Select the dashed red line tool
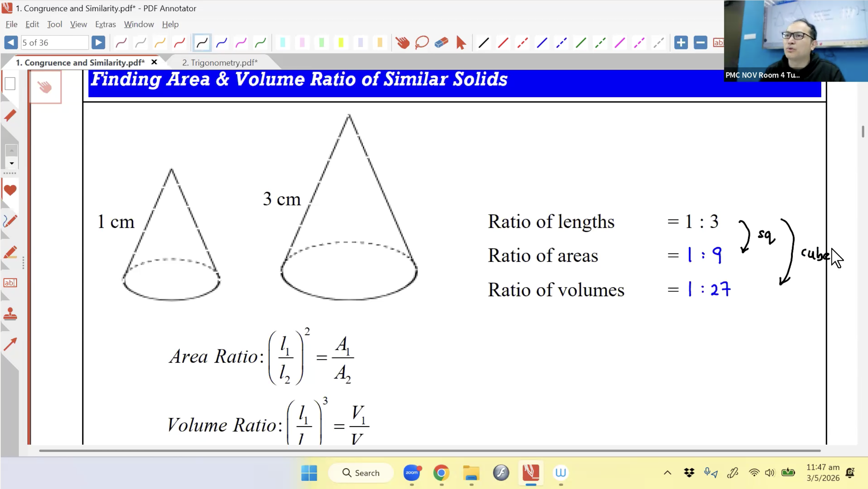868x489 pixels. tap(523, 43)
